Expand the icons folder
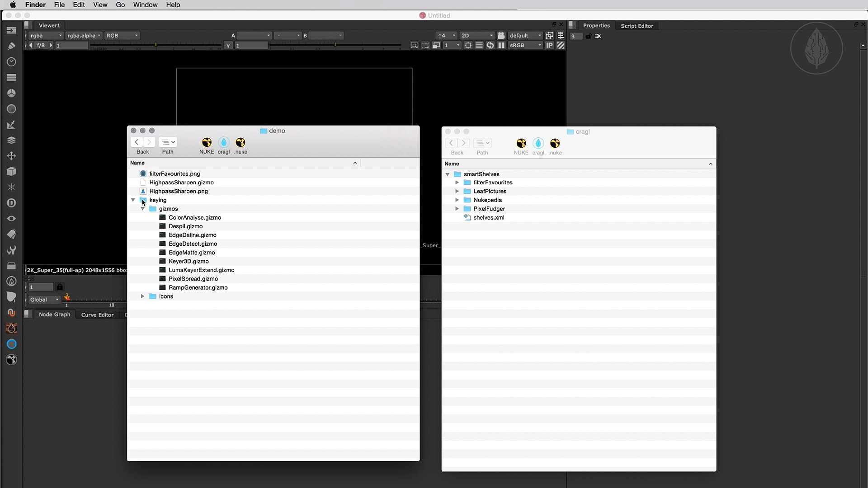 [142, 296]
